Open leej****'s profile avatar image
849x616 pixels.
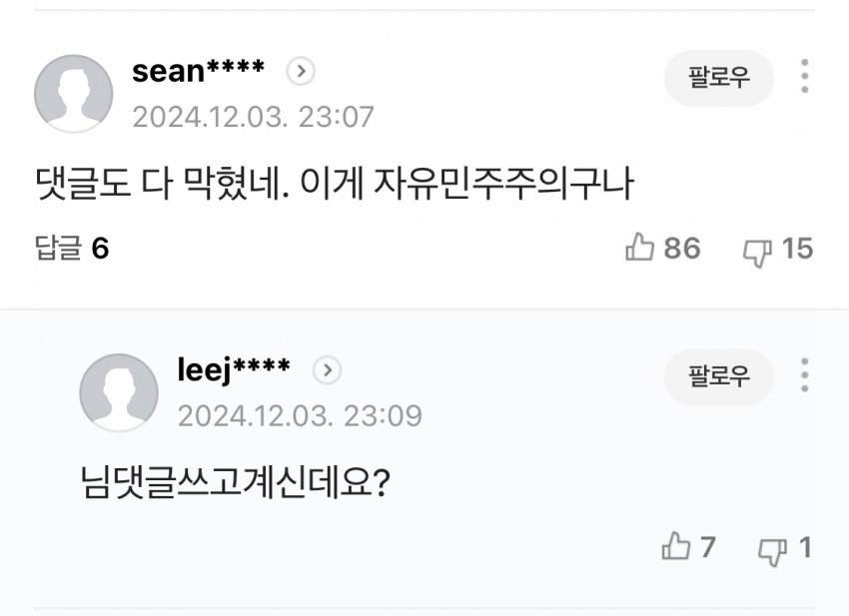[120, 390]
